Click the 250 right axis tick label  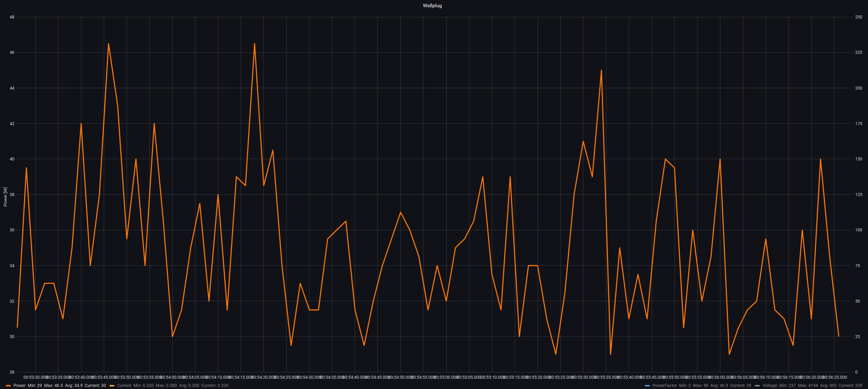[x=859, y=17]
